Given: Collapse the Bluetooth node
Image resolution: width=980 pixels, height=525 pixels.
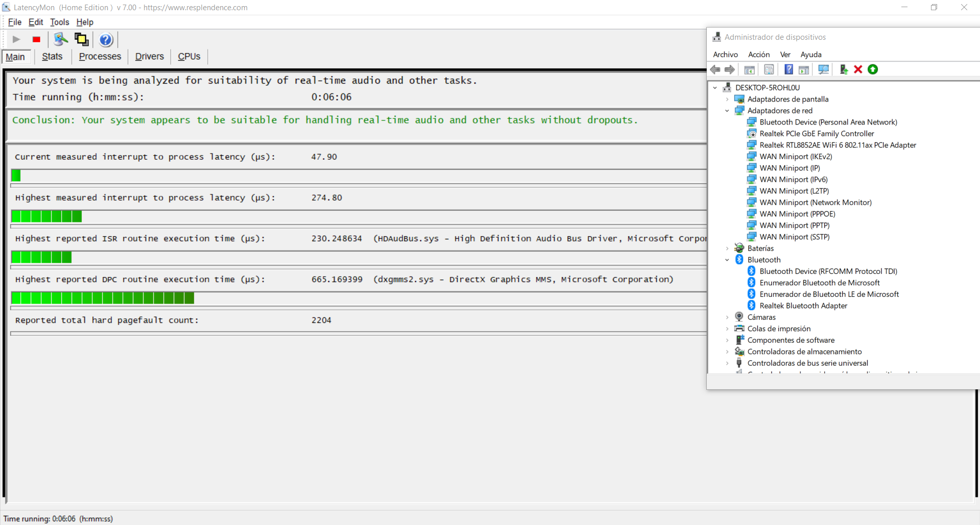Looking at the screenshot, I should coord(727,260).
